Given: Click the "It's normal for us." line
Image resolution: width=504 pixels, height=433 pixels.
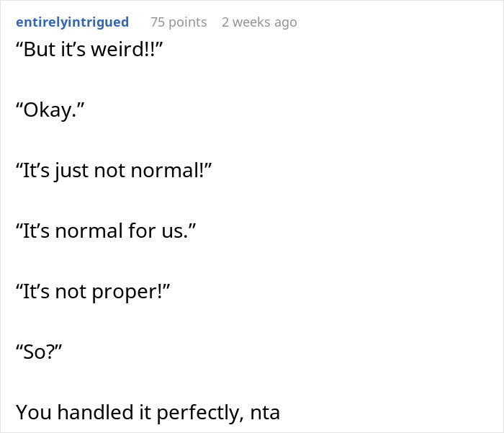Looking at the screenshot, I should [106, 231].
